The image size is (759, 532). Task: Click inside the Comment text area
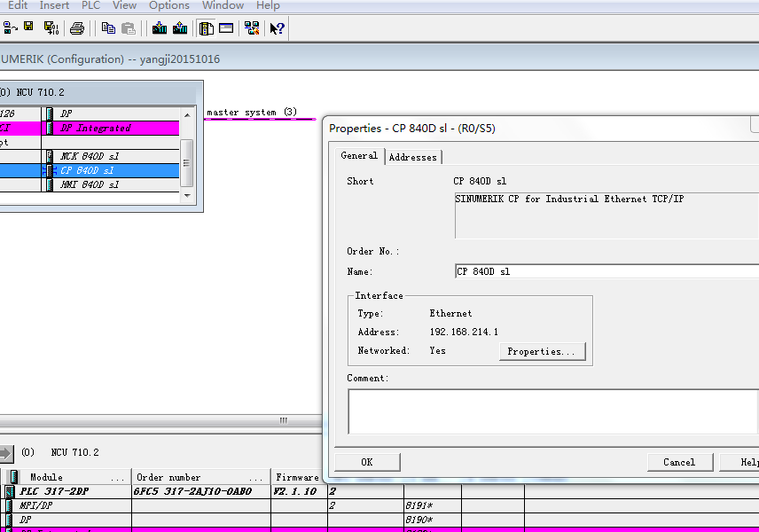click(x=552, y=411)
